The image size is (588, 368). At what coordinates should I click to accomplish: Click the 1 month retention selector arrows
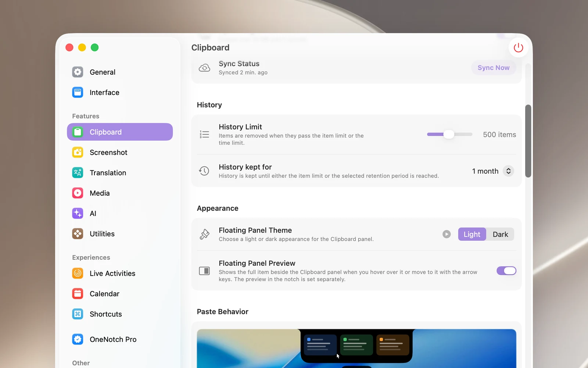pyautogui.click(x=508, y=171)
